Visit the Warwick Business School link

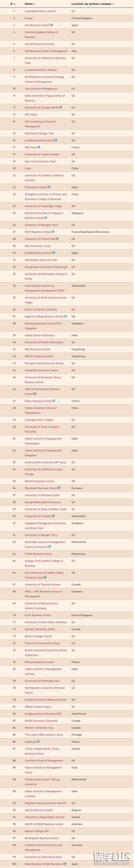pos(39,481)
